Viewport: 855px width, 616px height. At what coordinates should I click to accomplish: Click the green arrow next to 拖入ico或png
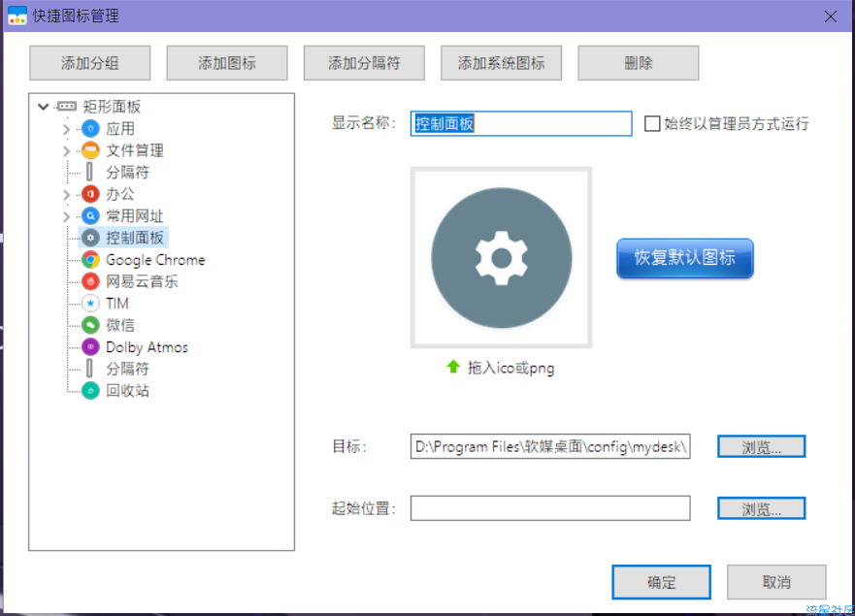[x=453, y=367]
